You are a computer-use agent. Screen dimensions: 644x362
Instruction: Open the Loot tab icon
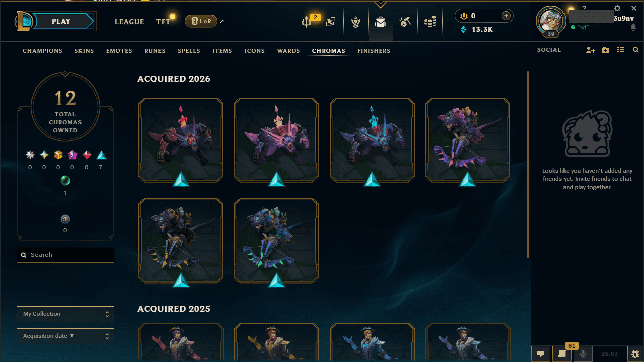coord(405,22)
